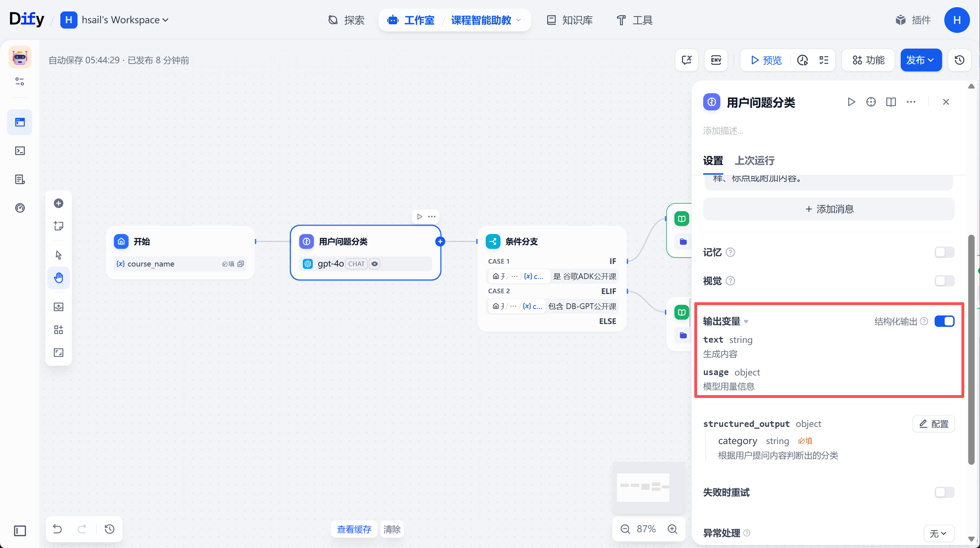Viewport: 980px width, 548px height.
Task: Click the user avatar H in top right
Action: click(956, 20)
